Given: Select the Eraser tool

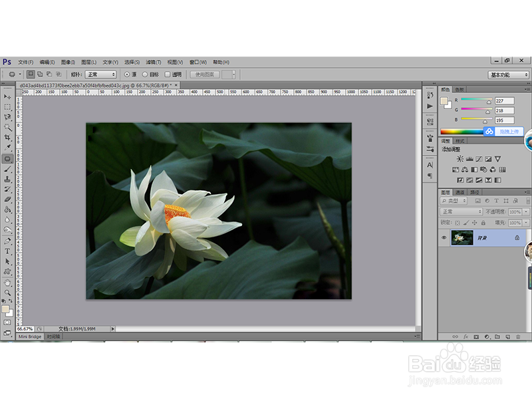Looking at the screenshot, I should coord(7,199).
